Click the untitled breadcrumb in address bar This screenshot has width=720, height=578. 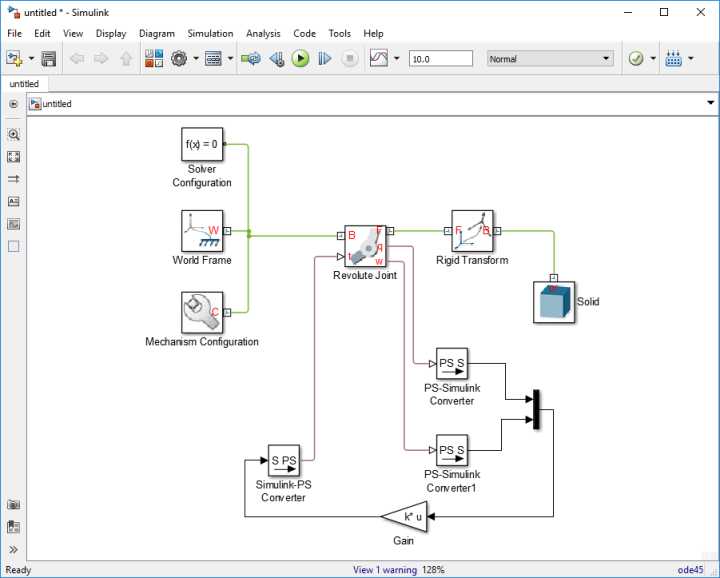[x=57, y=104]
